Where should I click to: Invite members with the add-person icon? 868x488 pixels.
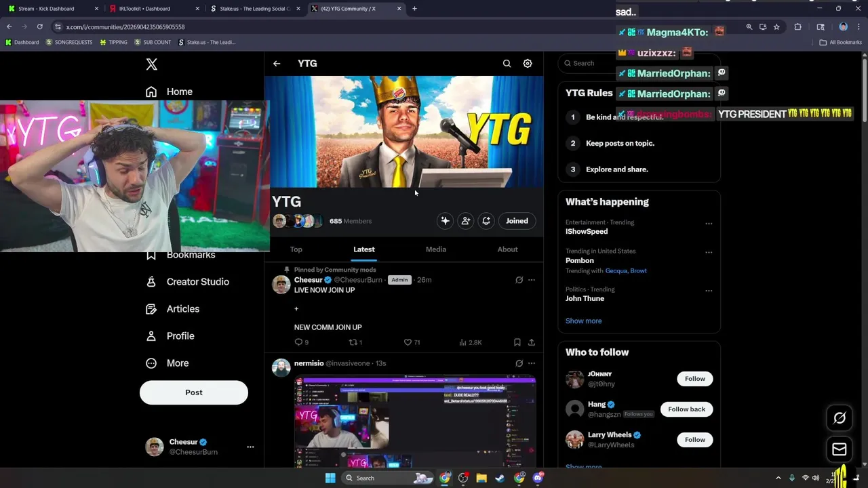pos(465,221)
